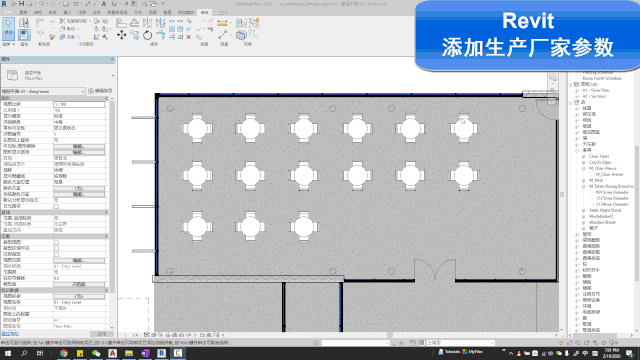Open the fifth ribbon tab after the File tab

point(82,13)
